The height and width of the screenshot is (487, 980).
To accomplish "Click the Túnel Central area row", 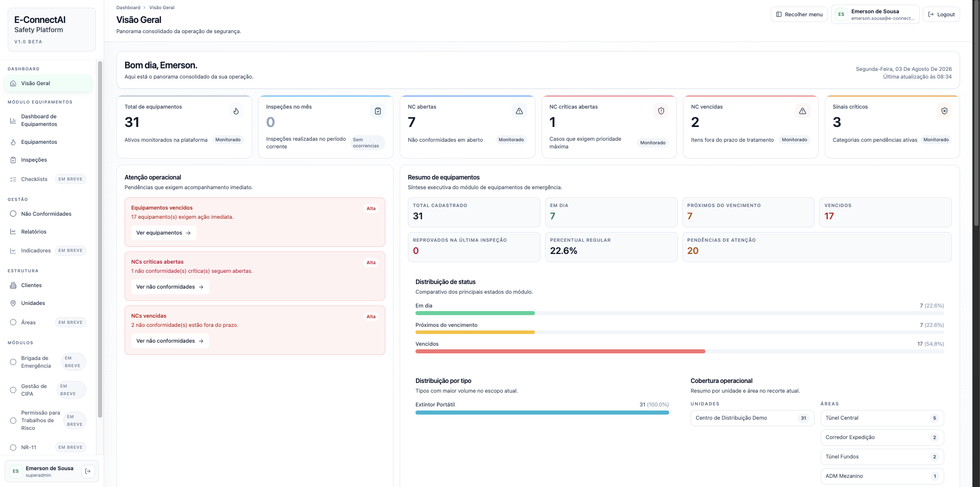I will (882, 418).
